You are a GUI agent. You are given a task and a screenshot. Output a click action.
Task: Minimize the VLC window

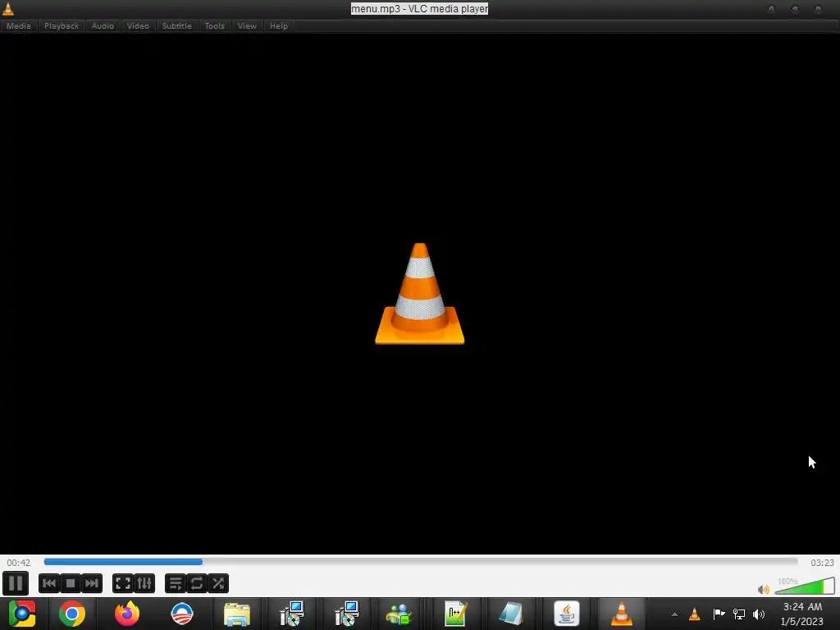point(771,9)
